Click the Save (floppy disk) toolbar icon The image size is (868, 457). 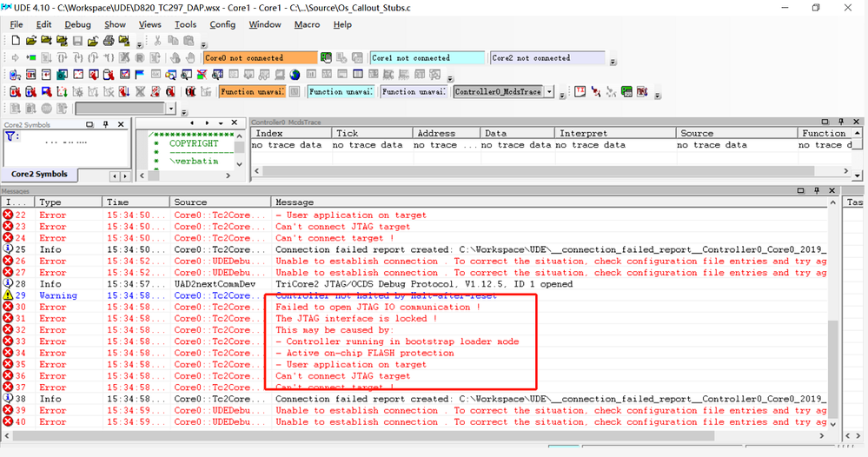[77, 41]
